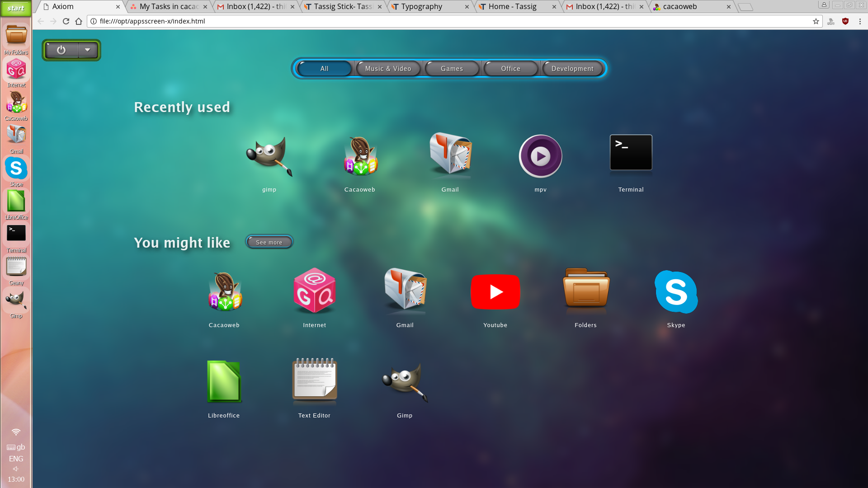Click the volume speaker icon in dock
This screenshot has height=488, width=868.
[x=16, y=469]
